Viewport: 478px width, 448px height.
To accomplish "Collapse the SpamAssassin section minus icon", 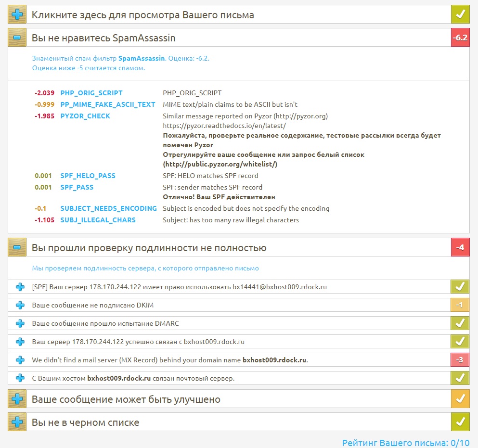I will click(x=17, y=38).
